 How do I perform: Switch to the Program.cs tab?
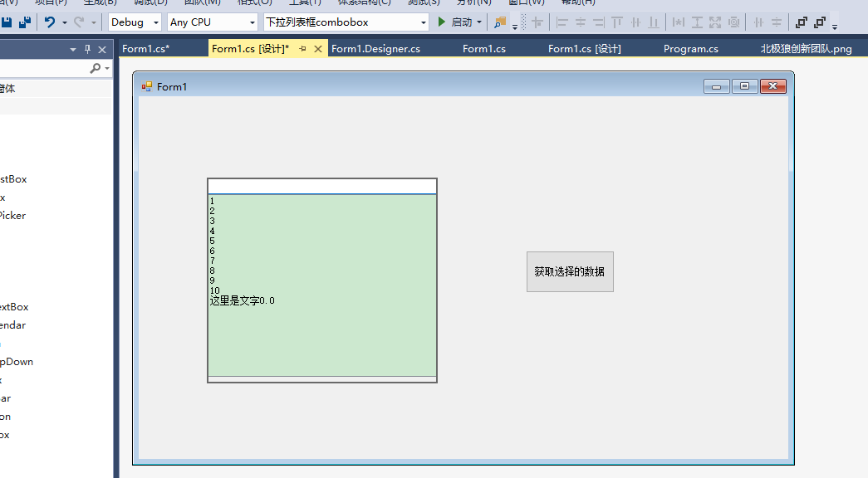(x=690, y=49)
